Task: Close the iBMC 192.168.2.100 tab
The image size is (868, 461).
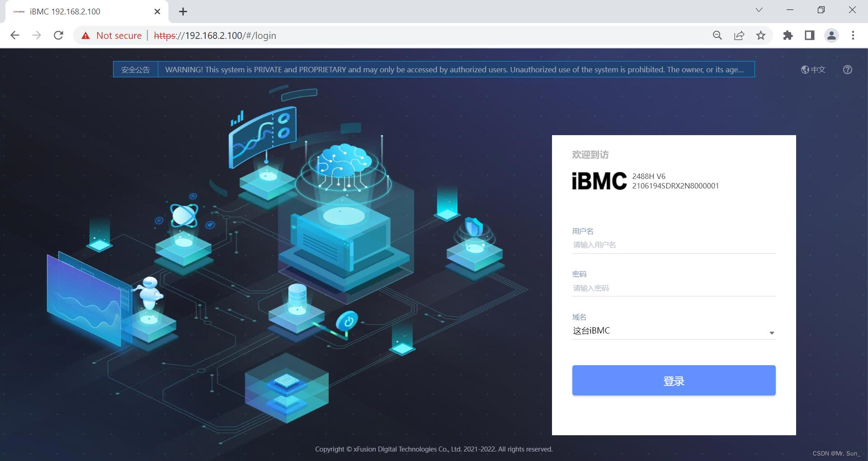Action: coord(157,12)
